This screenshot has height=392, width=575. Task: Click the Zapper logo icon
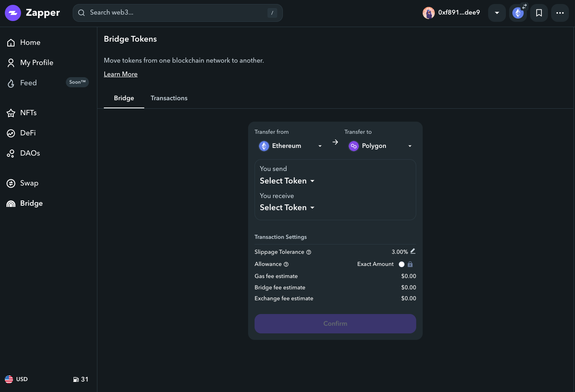coord(13,13)
